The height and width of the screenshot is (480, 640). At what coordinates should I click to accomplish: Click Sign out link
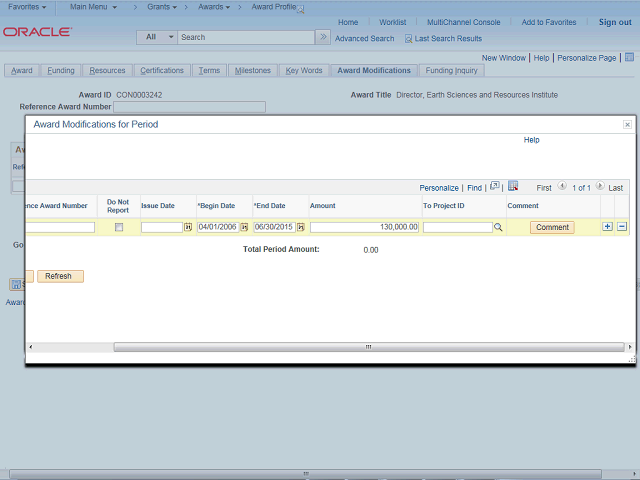[x=615, y=22]
